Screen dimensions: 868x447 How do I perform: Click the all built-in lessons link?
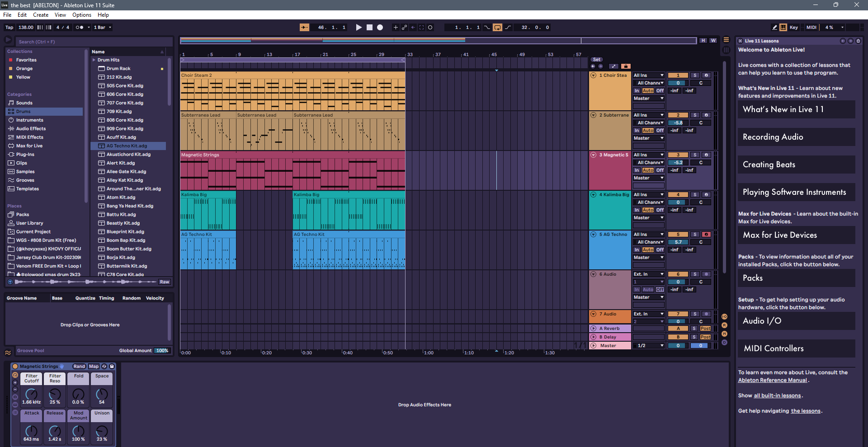778,396
